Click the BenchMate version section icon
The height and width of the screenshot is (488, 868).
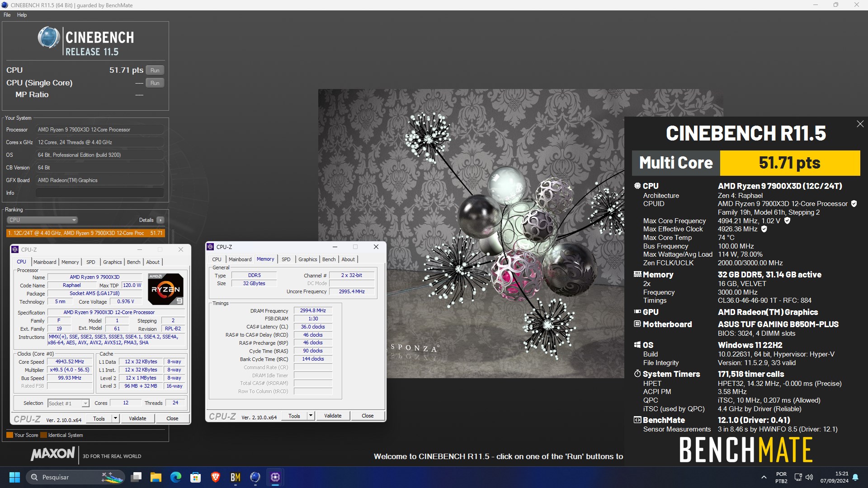point(637,420)
